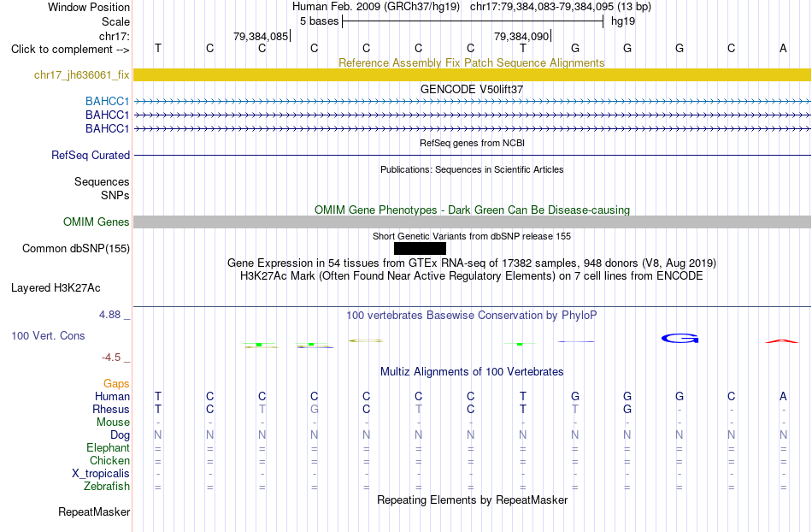Open 'Publications: Sequences in Scientific Articles' title

point(472,169)
